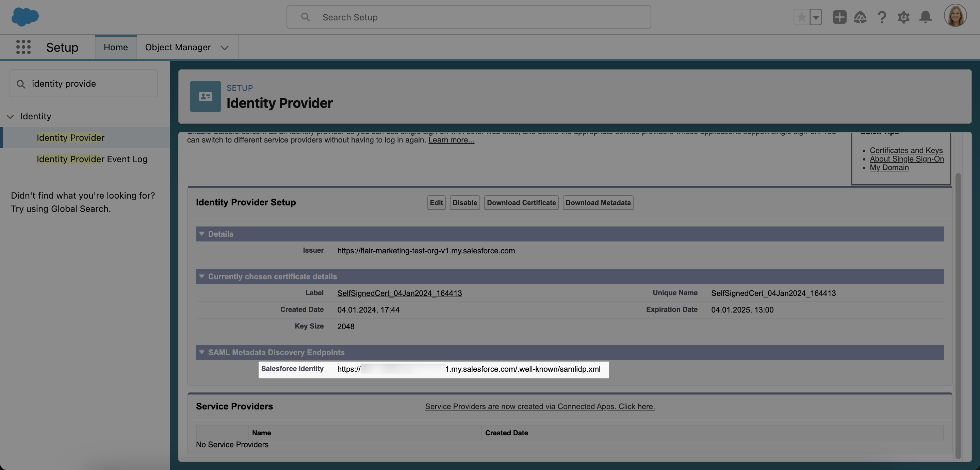The width and height of the screenshot is (980, 470).
Task: Click the Disable button for Identity Provider
Action: click(464, 202)
